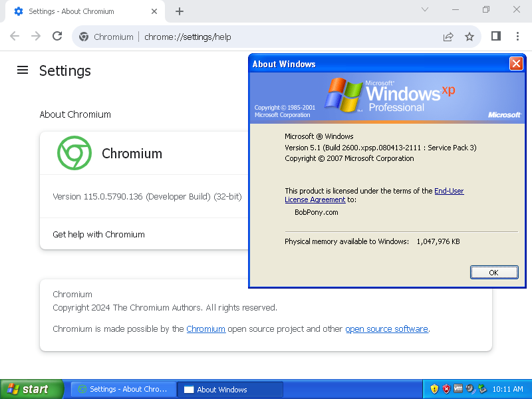Image resolution: width=532 pixels, height=399 pixels.
Task: Minimize the Chromium window
Action: tap(456, 9)
